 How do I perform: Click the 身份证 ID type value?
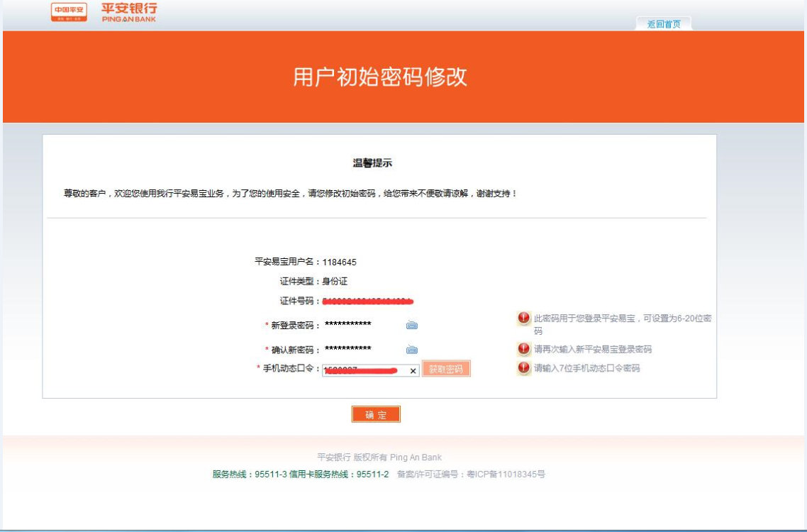[x=335, y=281]
